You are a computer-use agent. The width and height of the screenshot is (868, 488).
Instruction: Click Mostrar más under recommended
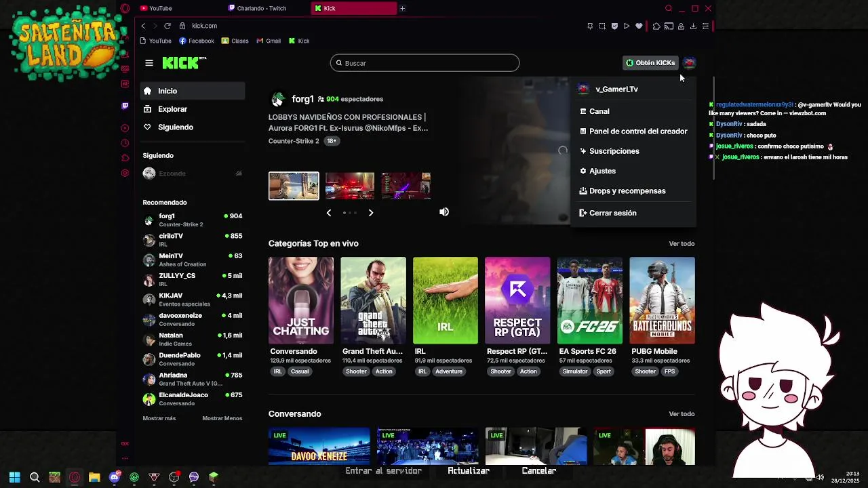pos(159,418)
